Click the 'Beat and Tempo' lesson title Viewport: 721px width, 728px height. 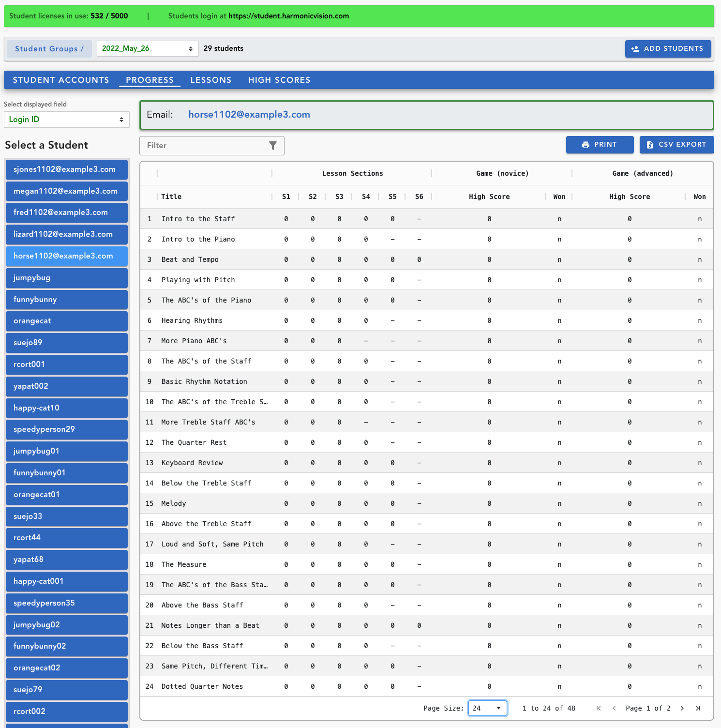click(190, 259)
